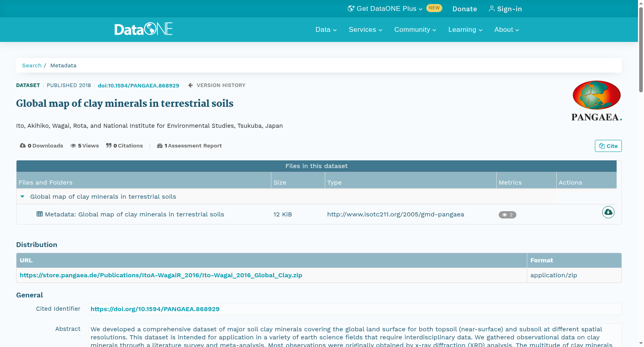Click Metadata in the breadcrumb
Viewport: 644px width, 347px height.
point(63,65)
